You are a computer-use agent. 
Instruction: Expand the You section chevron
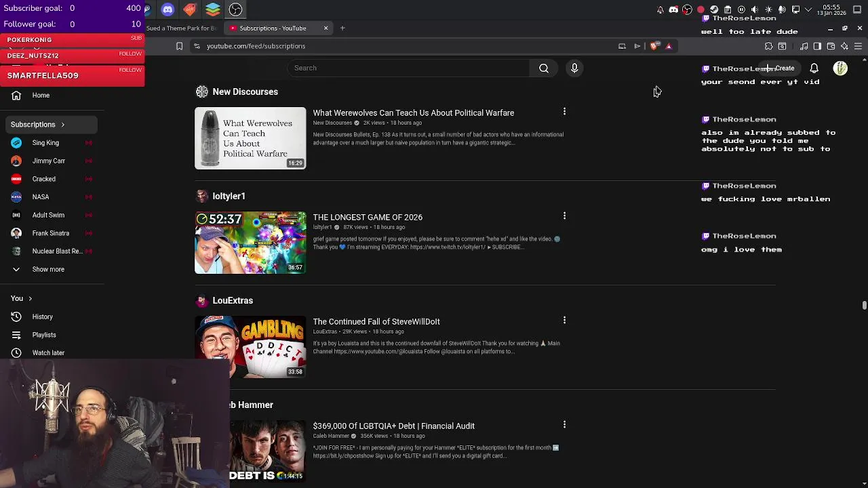click(x=30, y=298)
